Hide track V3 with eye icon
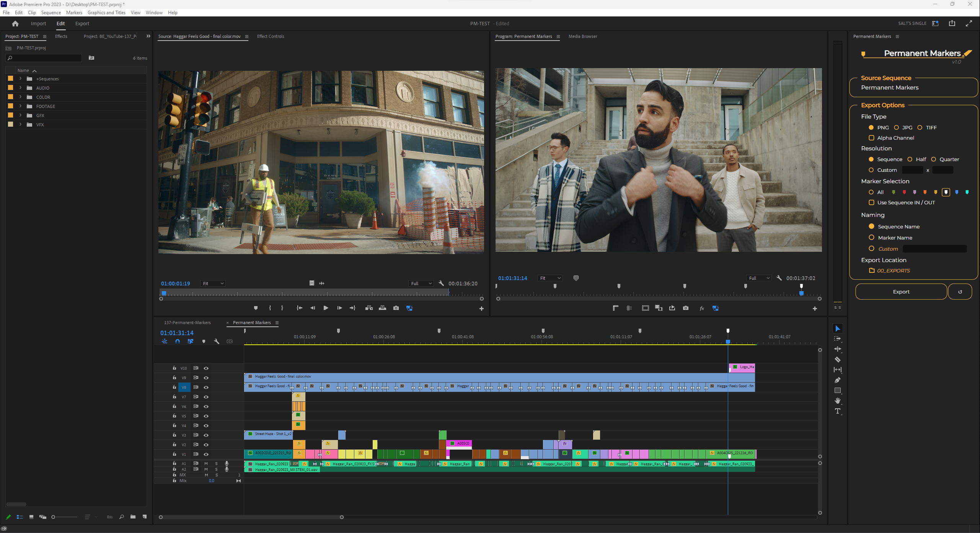This screenshot has width=980, height=533. (x=206, y=435)
